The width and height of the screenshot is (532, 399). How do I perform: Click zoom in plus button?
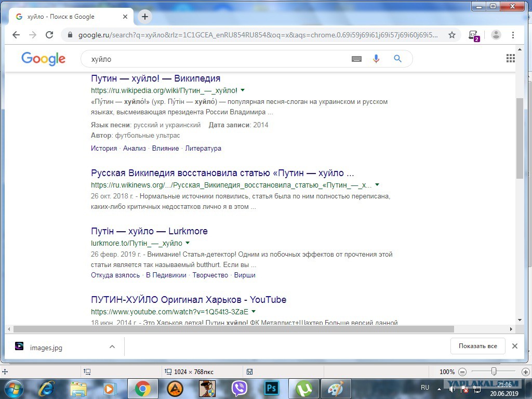pos(526,372)
